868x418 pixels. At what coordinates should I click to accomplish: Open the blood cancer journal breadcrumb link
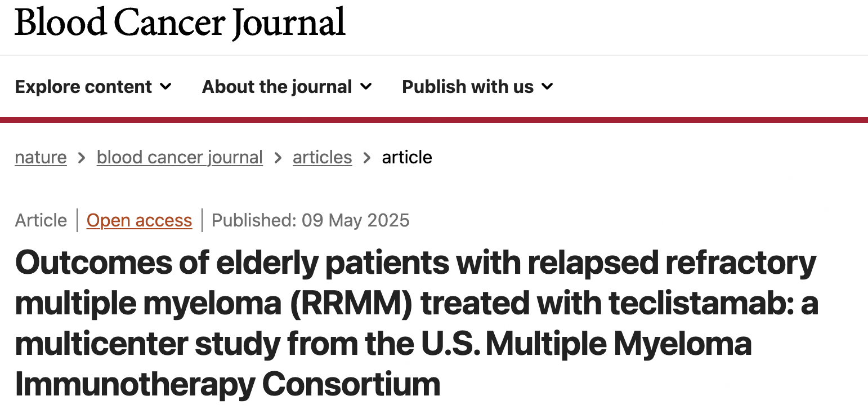coord(180,157)
